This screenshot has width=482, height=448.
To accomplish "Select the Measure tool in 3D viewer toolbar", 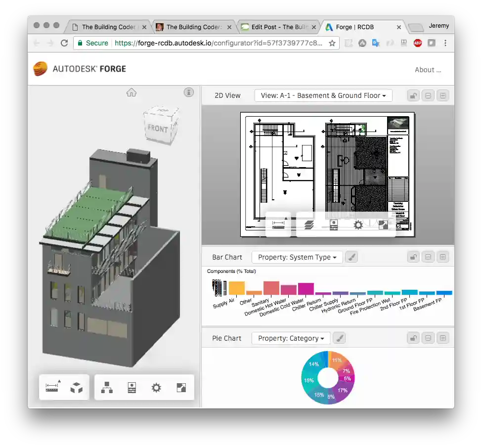I will [52, 388].
